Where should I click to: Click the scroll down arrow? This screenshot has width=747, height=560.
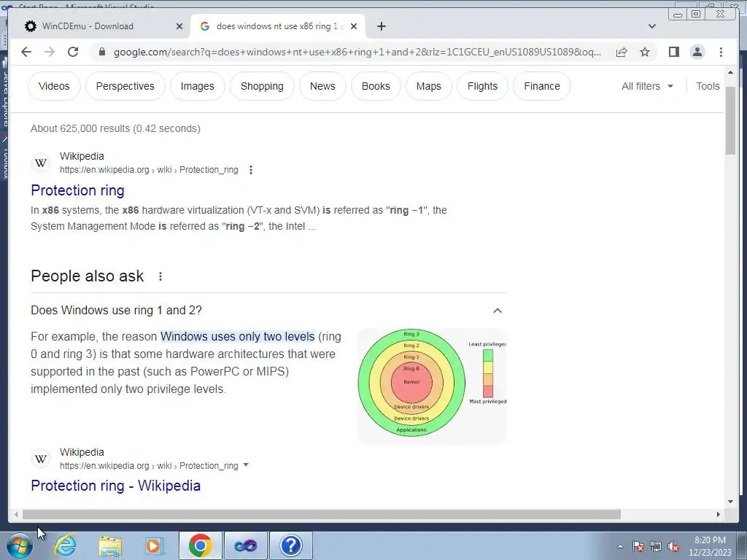tap(730, 501)
